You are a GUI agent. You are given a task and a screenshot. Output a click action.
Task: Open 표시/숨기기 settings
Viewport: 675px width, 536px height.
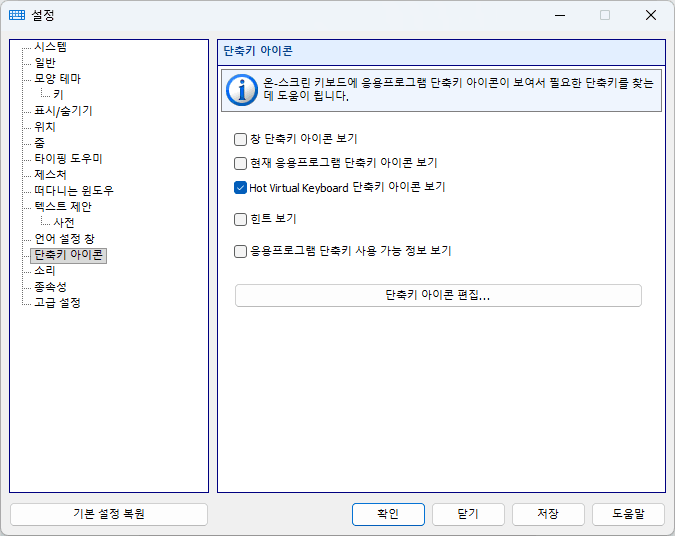pyautogui.click(x=63, y=111)
